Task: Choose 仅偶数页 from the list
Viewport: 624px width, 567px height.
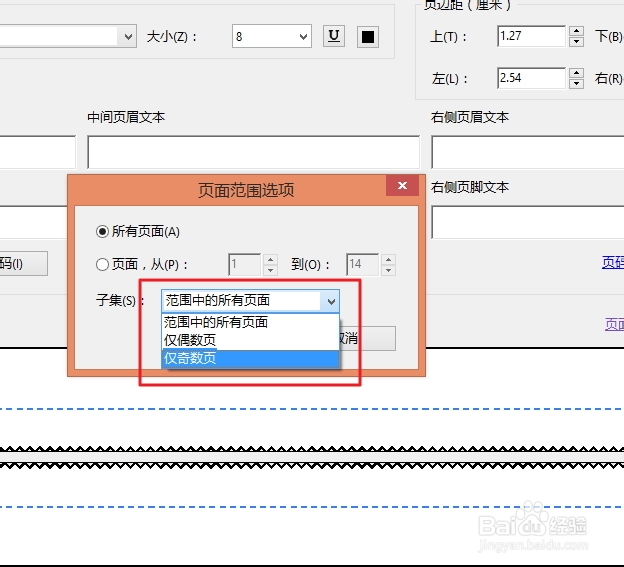Action: [x=250, y=340]
